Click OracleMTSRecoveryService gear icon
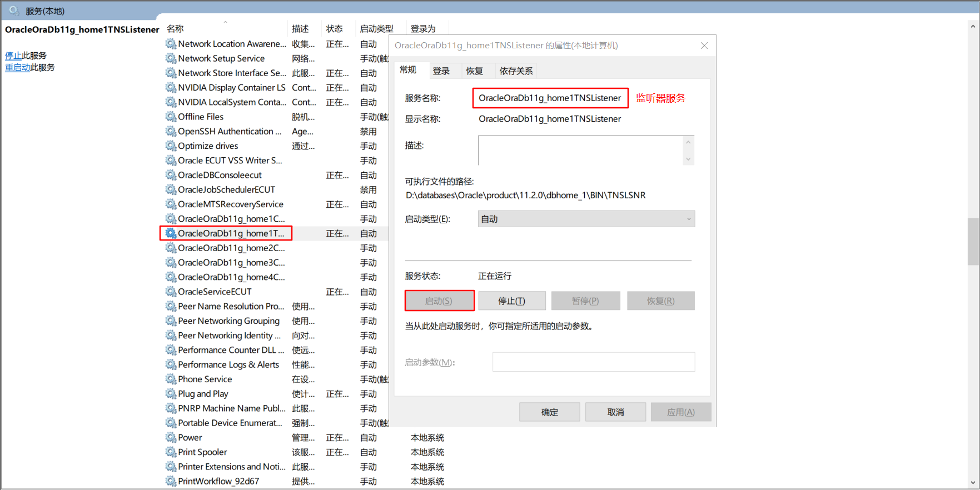Screen dimensions: 980x490 [171, 204]
